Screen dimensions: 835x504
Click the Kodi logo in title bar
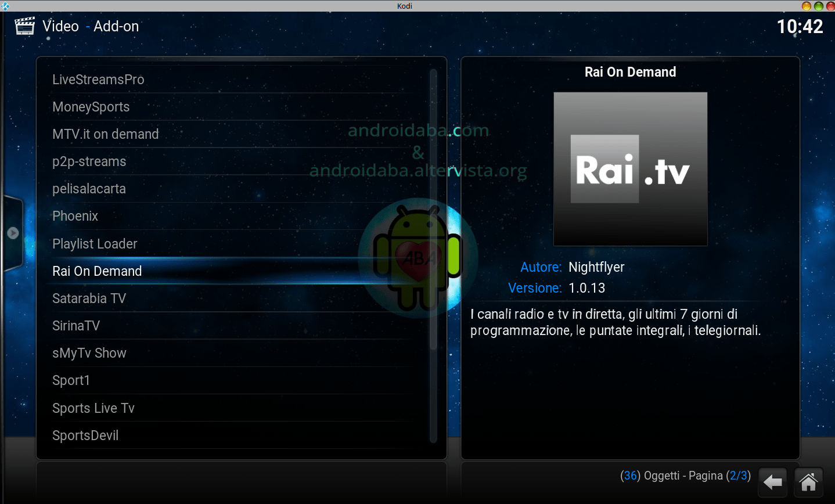(5, 6)
